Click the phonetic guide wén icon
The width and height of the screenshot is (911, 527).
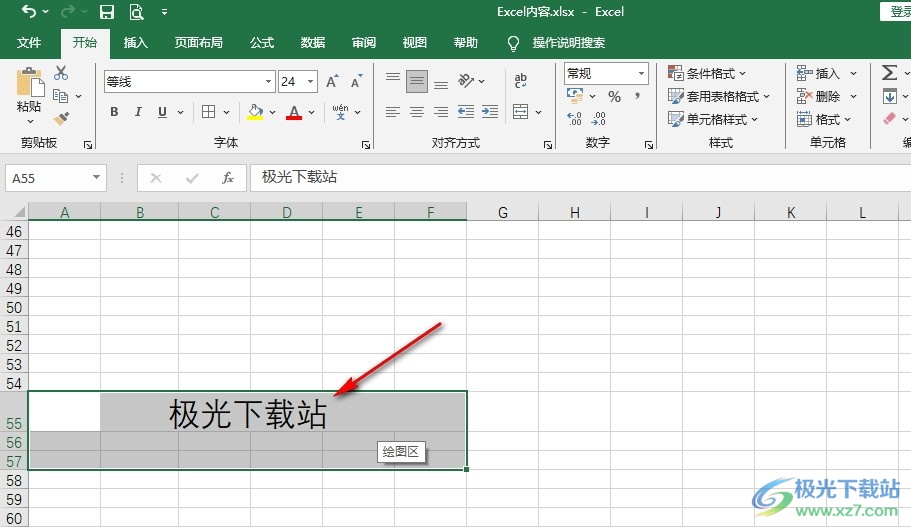click(340, 112)
